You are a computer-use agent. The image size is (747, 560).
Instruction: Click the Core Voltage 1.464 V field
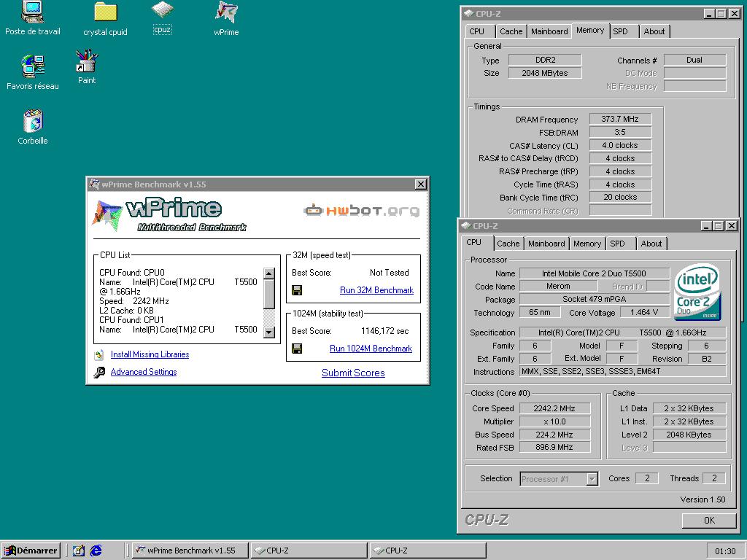coord(643,312)
